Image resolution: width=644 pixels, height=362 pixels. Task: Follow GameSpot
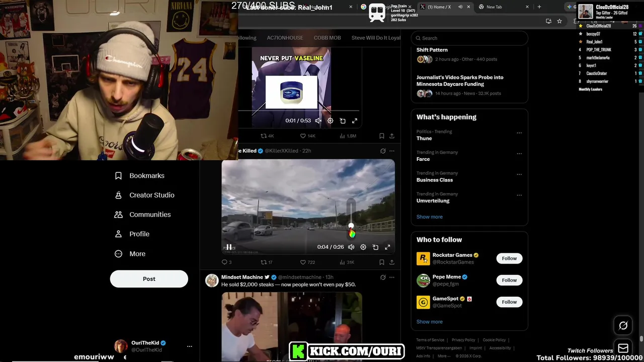coord(509,302)
